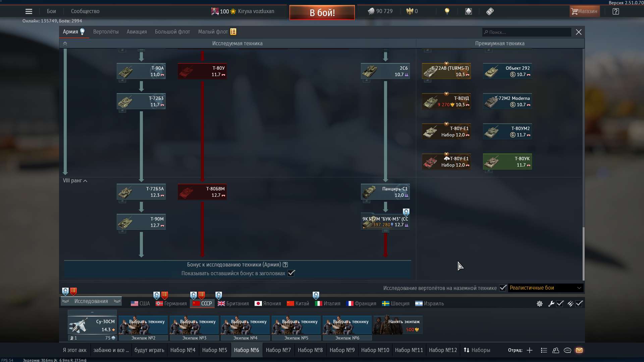Switch to the 'Авиация' tab
This screenshot has height=362, width=644.
[x=137, y=32]
